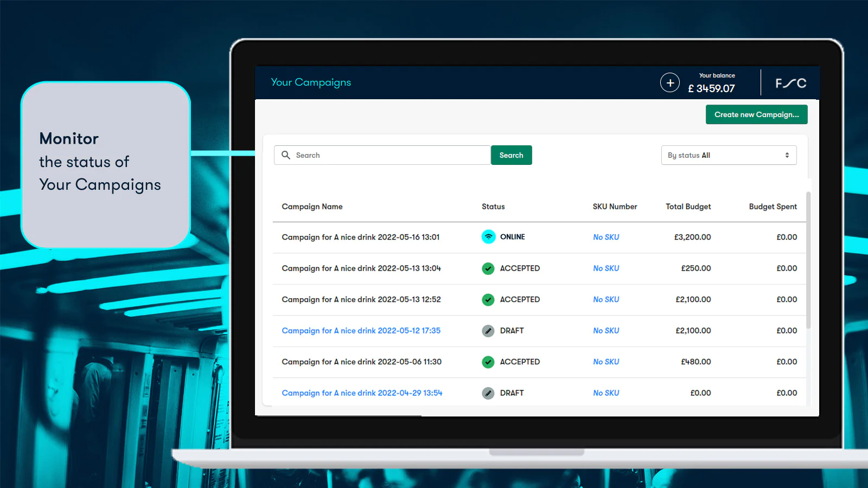Screen dimensions: 868x488
Task: Open the By status filter dropdown
Action: (728, 155)
